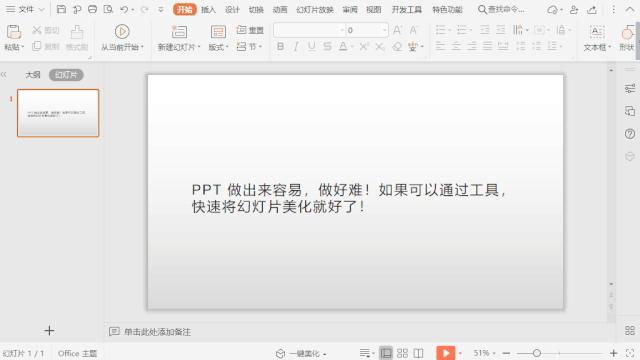The height and width of the screenshot is (360, 640).
Task: Collapse the ribbon with the up chevron
Action: 630,9
